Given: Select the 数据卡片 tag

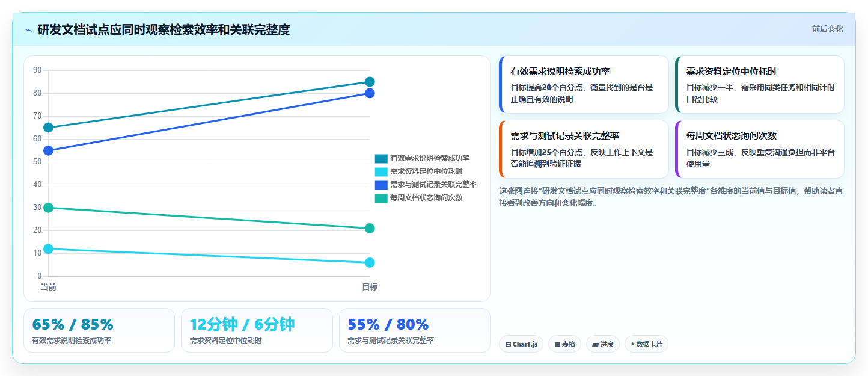Looking at the screenshot, I should (646, 344).
